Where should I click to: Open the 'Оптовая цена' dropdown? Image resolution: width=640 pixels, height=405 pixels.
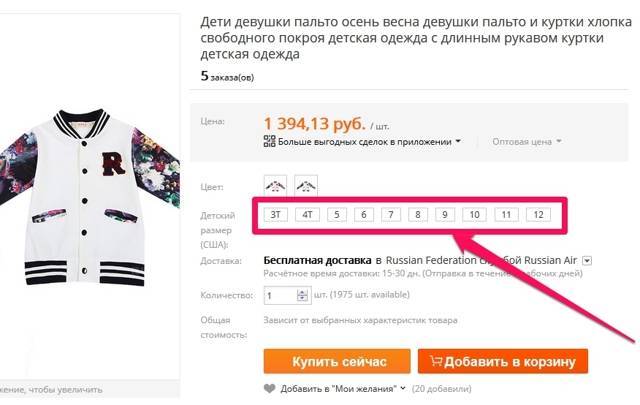point(527,142)
